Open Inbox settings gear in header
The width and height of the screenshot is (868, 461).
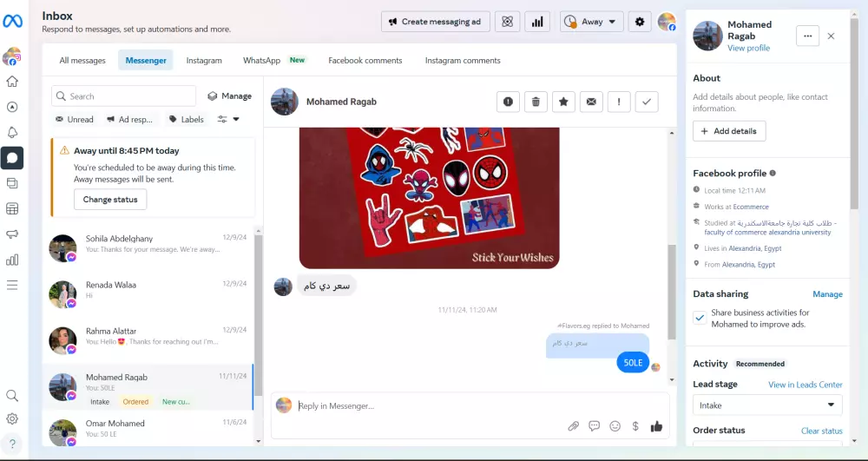pos(640,22)
